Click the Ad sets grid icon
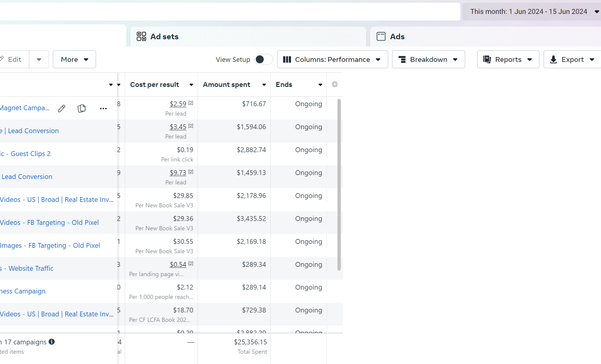This screenshot has width=601, height=364. pos(141,37)
